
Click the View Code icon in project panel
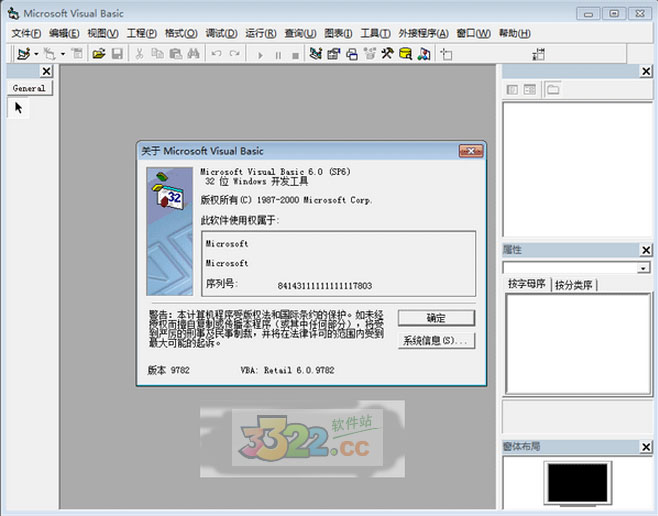click(x=512, y=90)
